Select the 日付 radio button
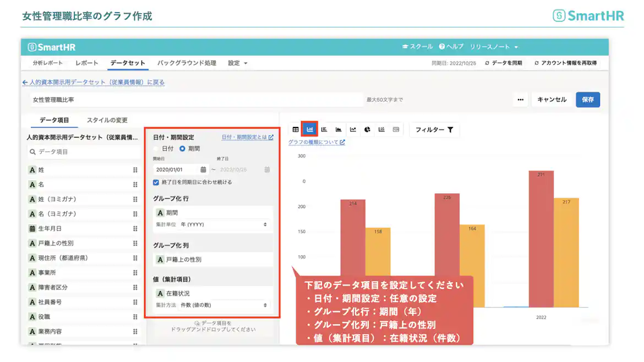Screen dimensions: 644x362 [x=155, y=148]
